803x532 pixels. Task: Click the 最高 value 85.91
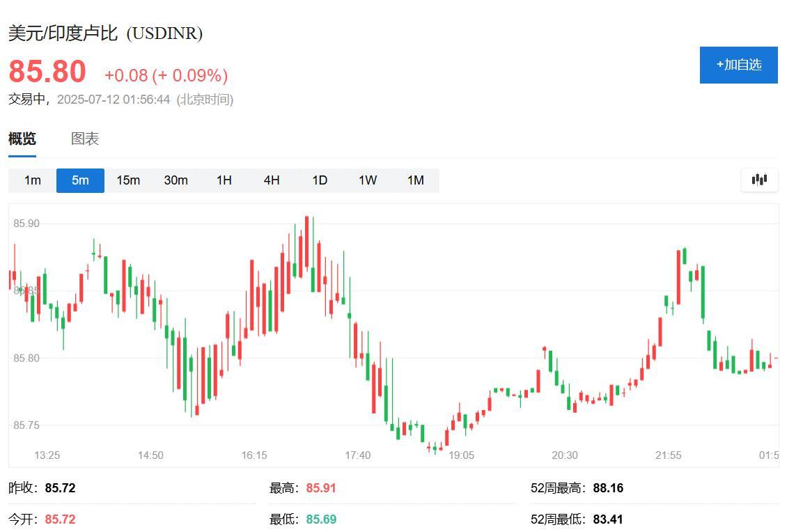point(321,488)
